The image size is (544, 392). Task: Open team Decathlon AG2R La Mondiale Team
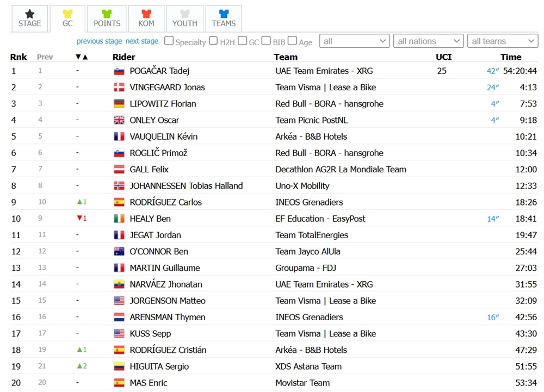click(x=341, y=170)
